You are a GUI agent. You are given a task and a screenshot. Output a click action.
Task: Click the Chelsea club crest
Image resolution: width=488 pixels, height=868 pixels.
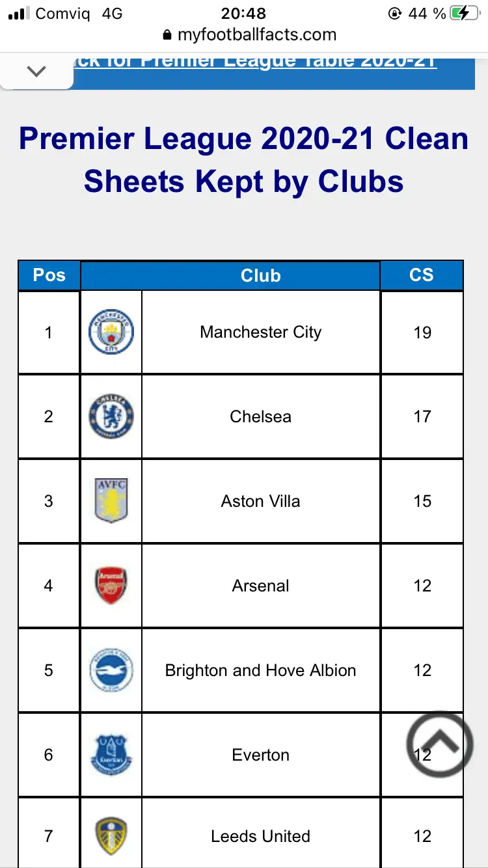(x=111, y=416)
